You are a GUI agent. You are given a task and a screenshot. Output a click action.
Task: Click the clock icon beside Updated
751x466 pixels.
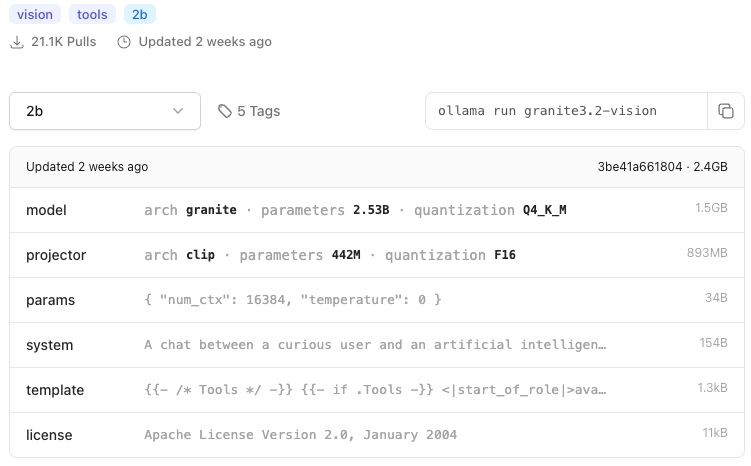[x=124, y=42]
